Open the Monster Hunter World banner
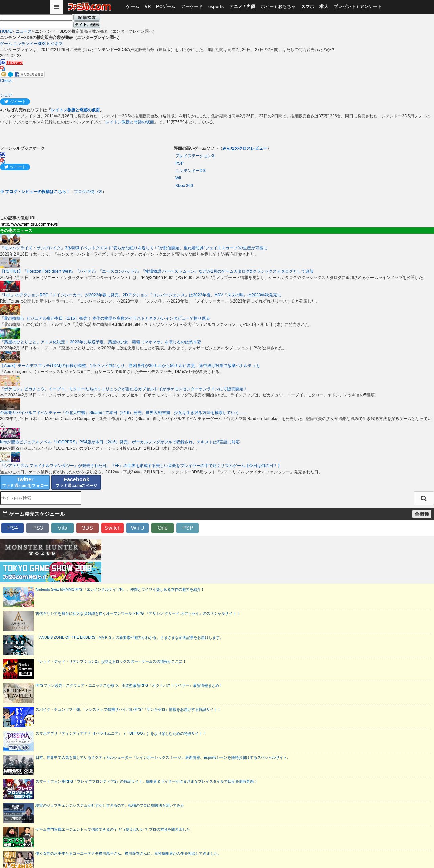Image resolution: width=434 pixels, height=868 pixels. pyautogui.click(x=51, y=550)
